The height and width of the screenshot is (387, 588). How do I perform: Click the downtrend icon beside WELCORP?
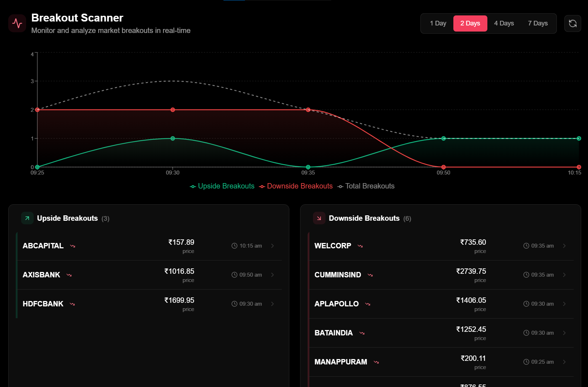360,246
